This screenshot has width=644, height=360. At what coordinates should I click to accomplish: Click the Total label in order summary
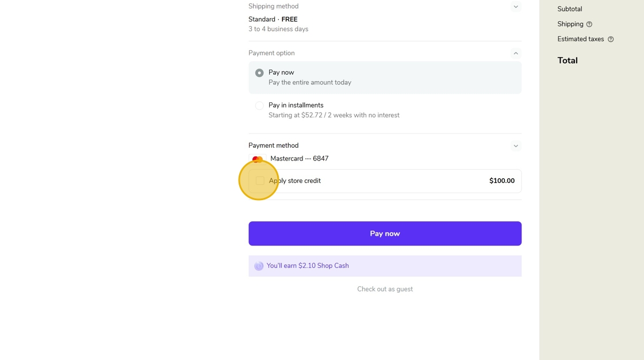click(567, 60)
